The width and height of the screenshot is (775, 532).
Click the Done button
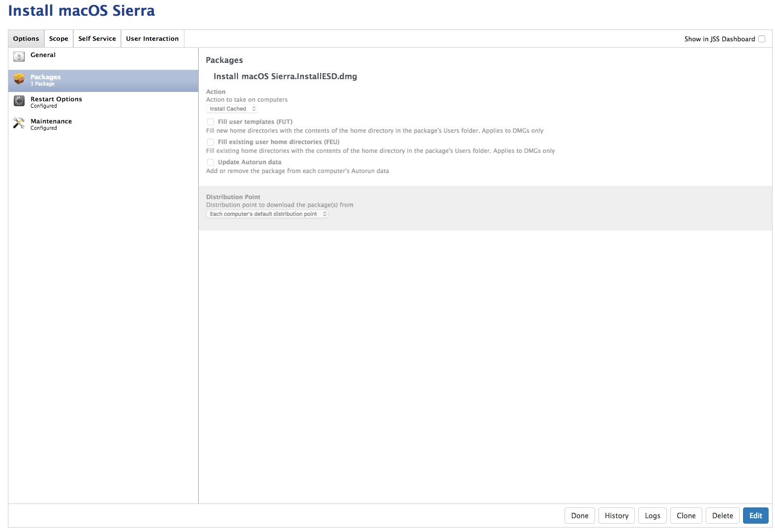580,516
